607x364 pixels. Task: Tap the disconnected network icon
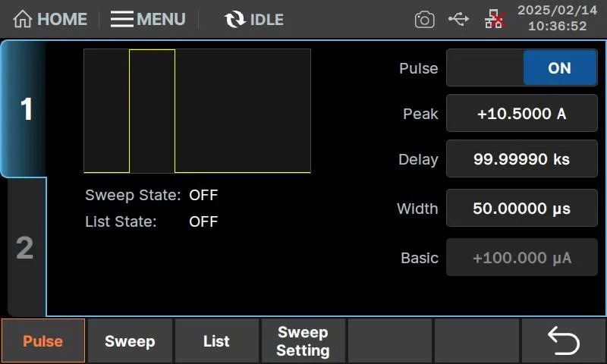pyautogui.click(x=494, y=20)
